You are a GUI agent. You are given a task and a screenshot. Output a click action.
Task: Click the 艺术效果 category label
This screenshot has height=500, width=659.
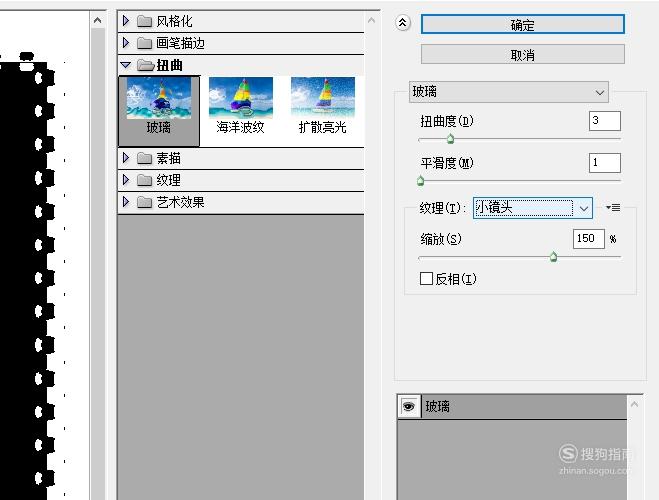[x=180, y=202]
